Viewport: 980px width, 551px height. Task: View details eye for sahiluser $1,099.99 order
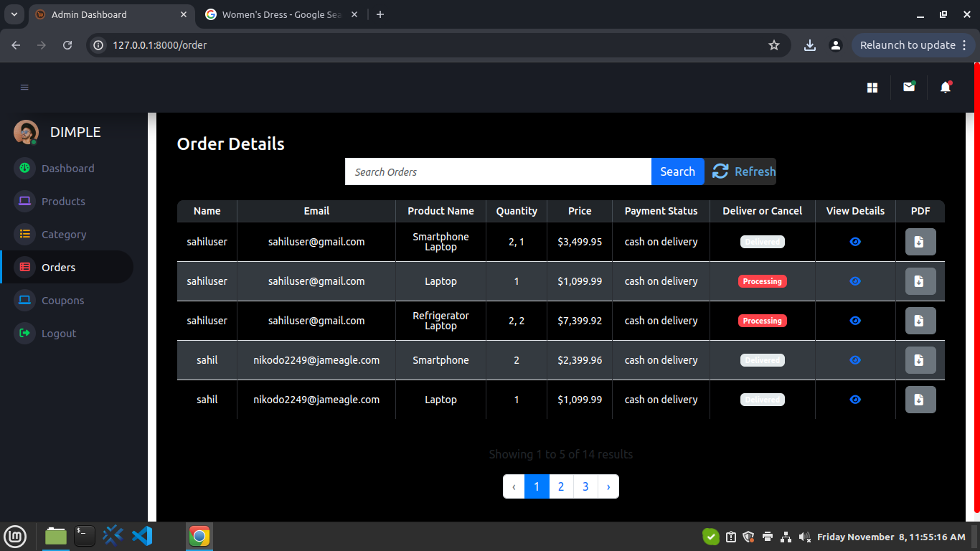(x=855, y=281)
